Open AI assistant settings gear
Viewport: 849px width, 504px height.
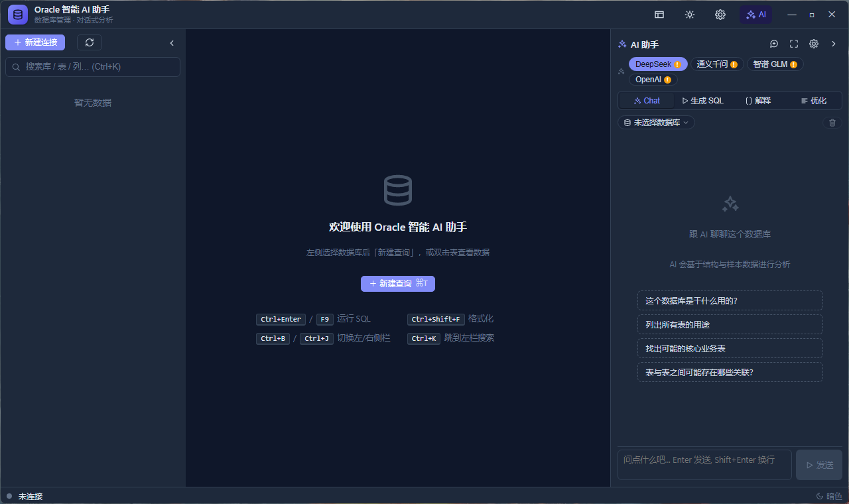(x=814, y=44)
